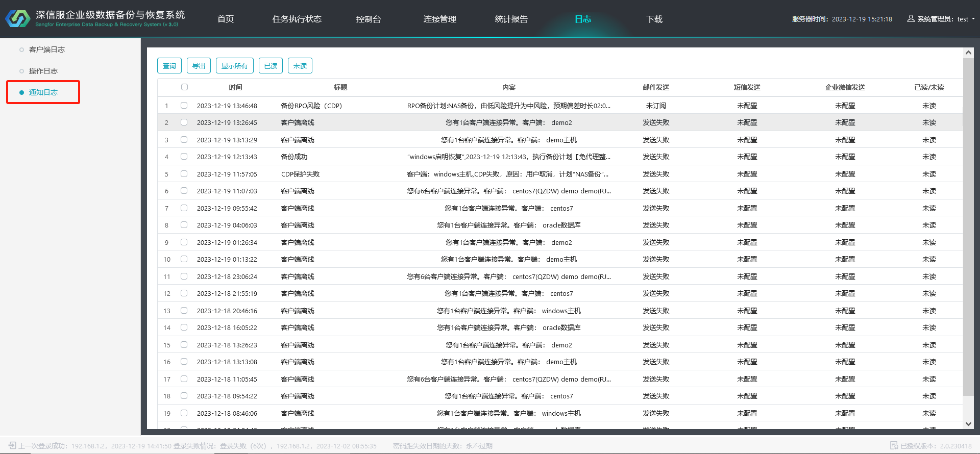
Task: Click the 备份成功 title cell
Action: click(x=295, y=157)
